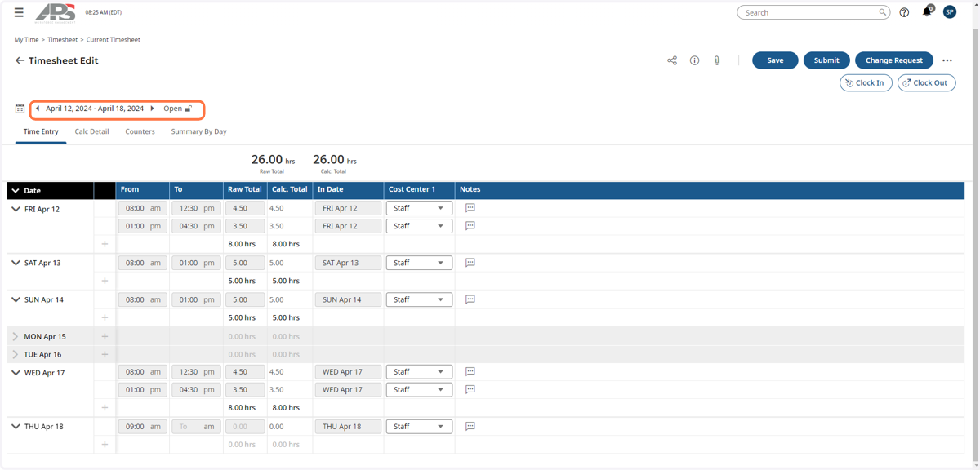Collapse the WED Apr 17 day
980x470 pixels.
[16, 373]
